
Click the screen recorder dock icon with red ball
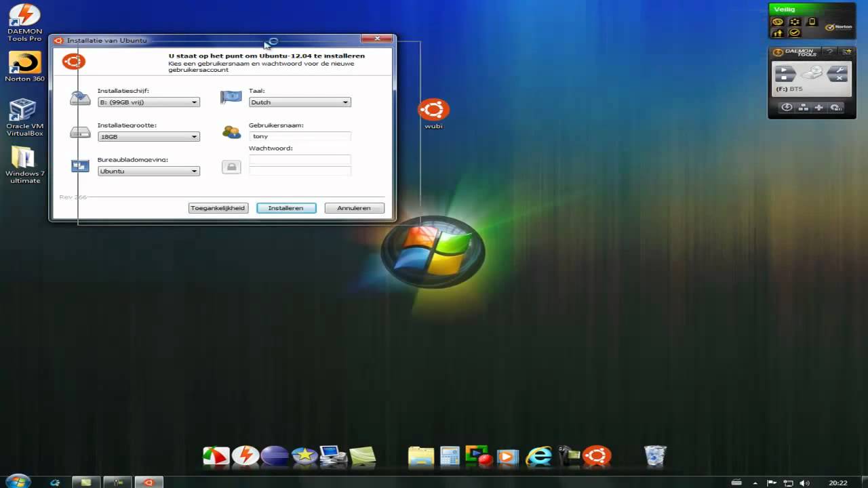coord(479,456)
